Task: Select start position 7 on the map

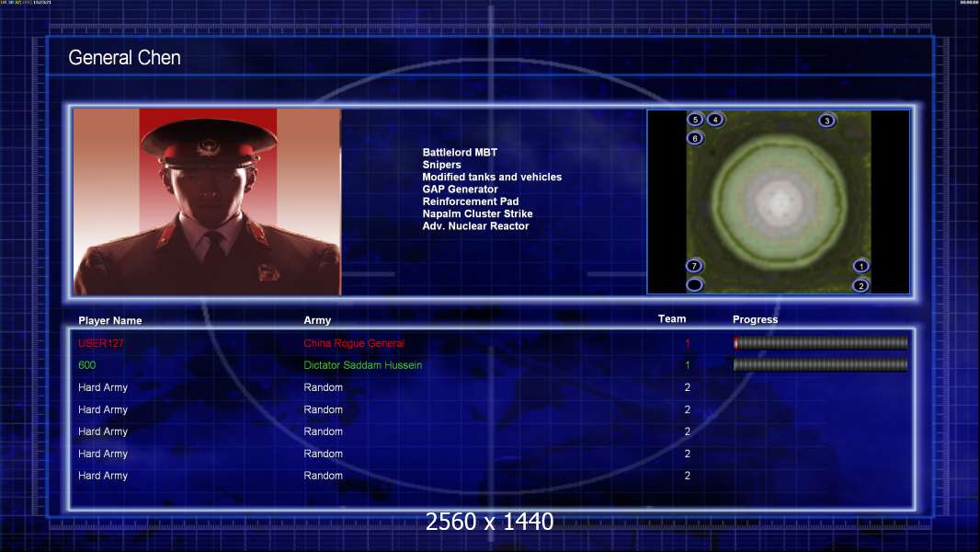Action: (x=694, y=266)
